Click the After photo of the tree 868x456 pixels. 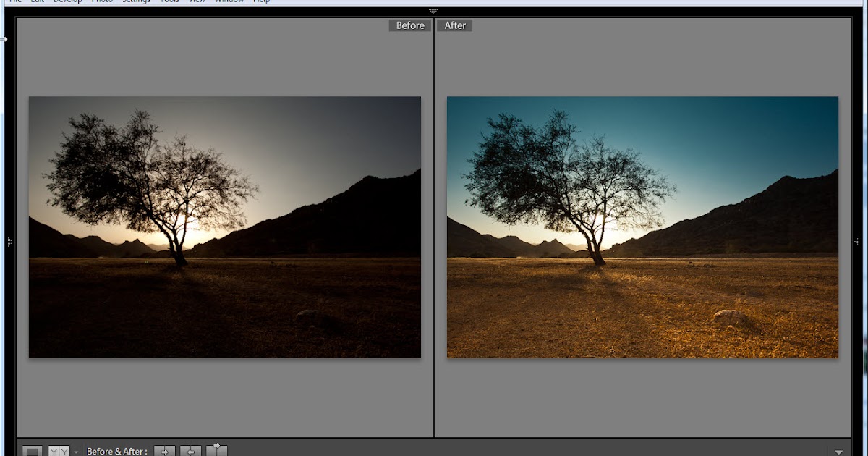(x=642, y=227)
